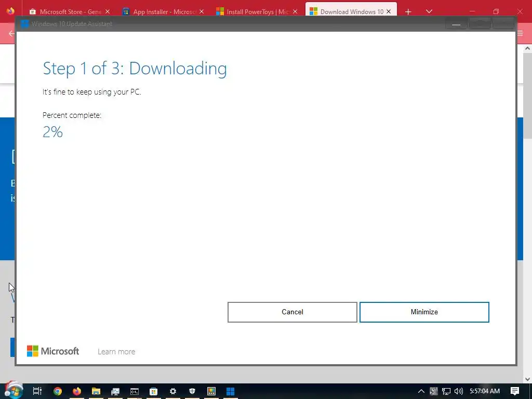
Task: Minimize the Update Assistant window via title bar
Action: pos(456,24)
